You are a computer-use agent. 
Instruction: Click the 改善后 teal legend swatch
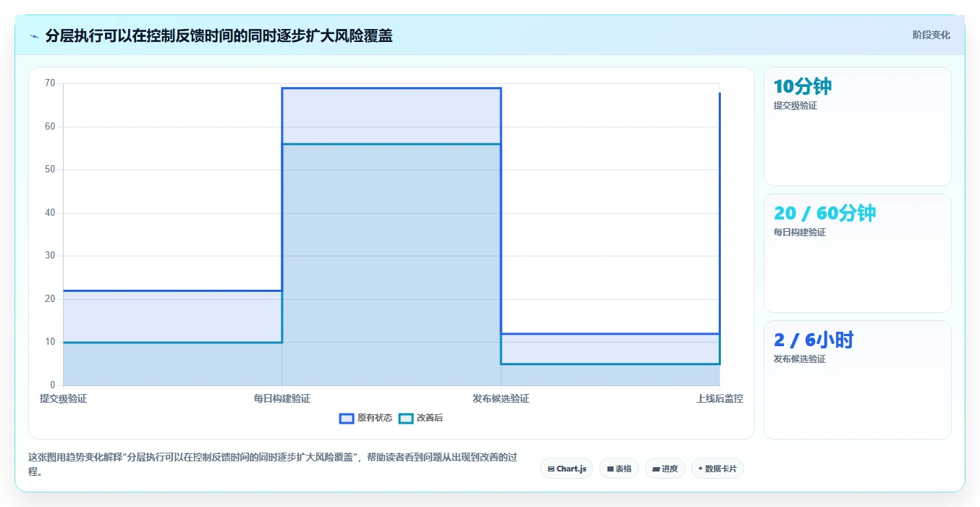click(x=406, y=418)
